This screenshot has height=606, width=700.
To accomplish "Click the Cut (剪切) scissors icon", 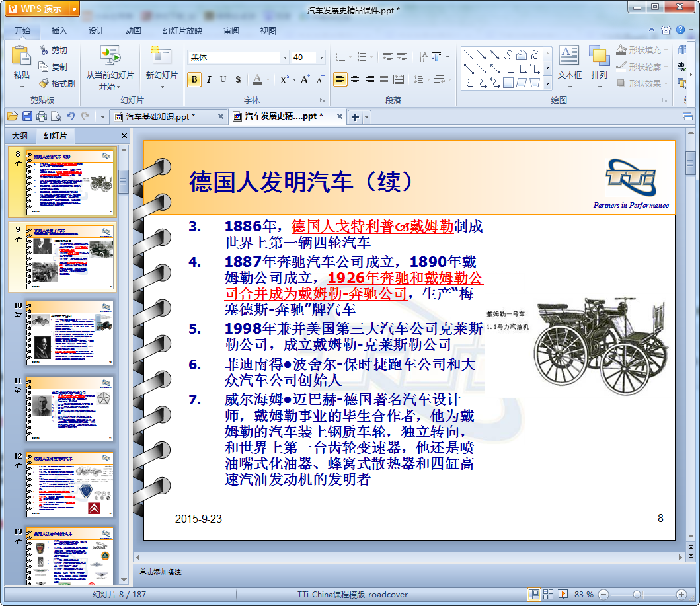I will click(44, 50).
